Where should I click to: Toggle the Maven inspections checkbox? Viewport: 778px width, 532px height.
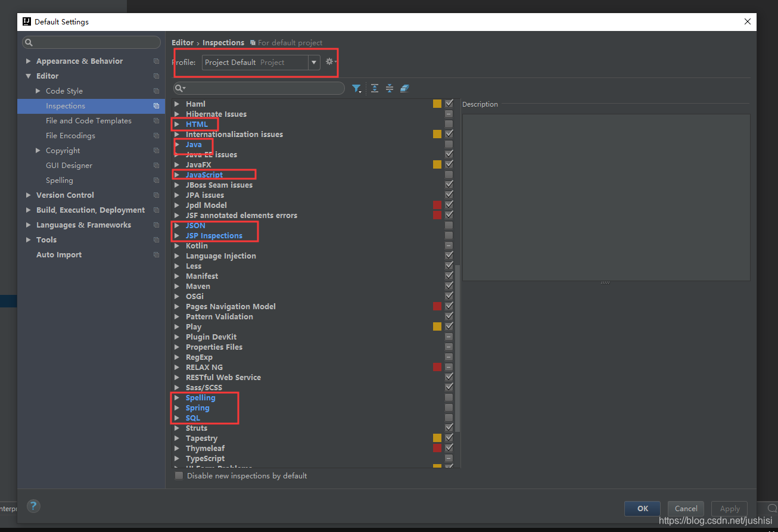click(x=449, y=286)
